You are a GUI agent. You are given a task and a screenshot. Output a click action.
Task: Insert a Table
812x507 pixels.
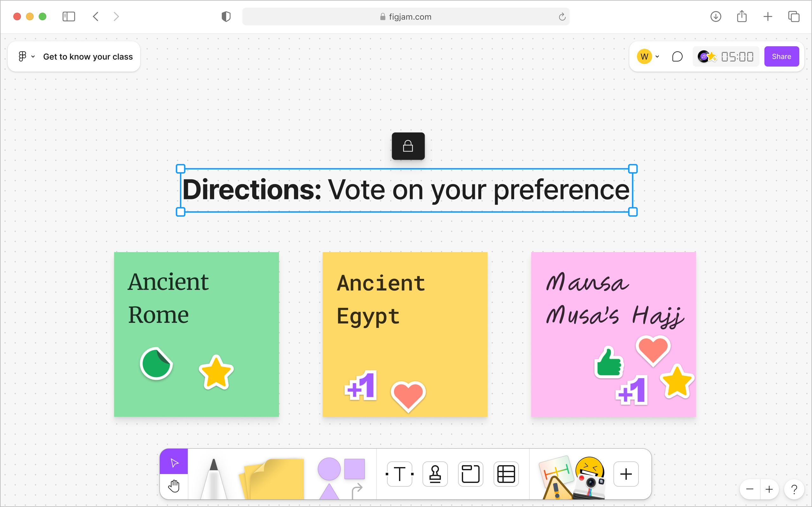click(506, 474)
